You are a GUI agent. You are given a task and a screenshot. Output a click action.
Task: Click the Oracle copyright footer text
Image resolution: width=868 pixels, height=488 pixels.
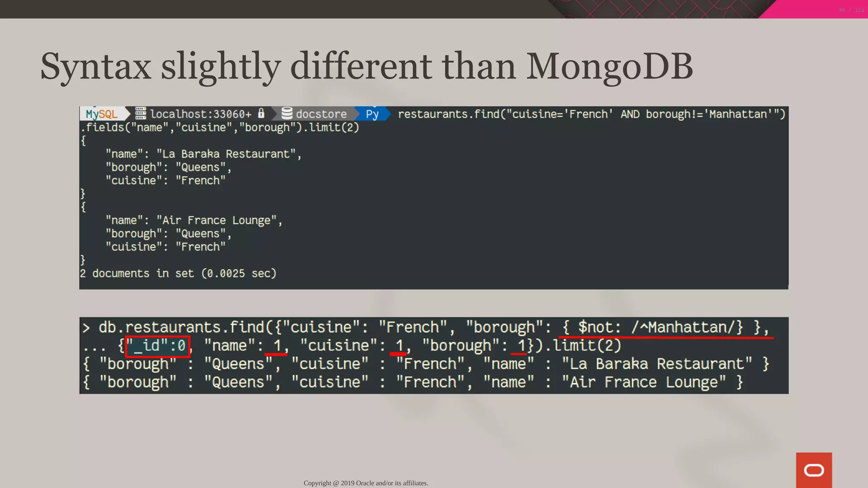point(366,483)
